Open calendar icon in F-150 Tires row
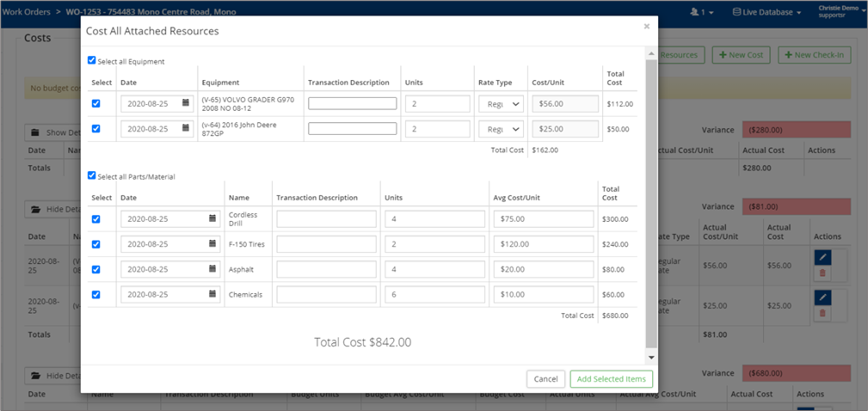 (x=212, y=244)
